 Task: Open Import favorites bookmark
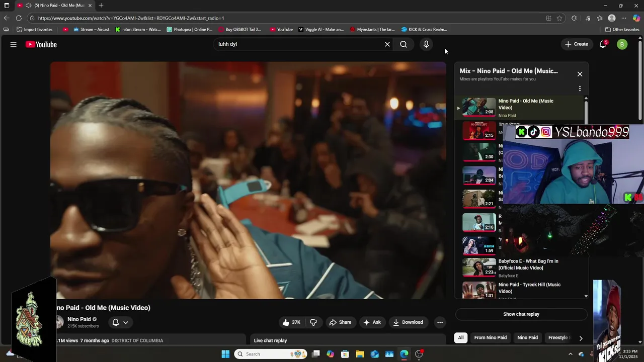(x=34, y=30)
